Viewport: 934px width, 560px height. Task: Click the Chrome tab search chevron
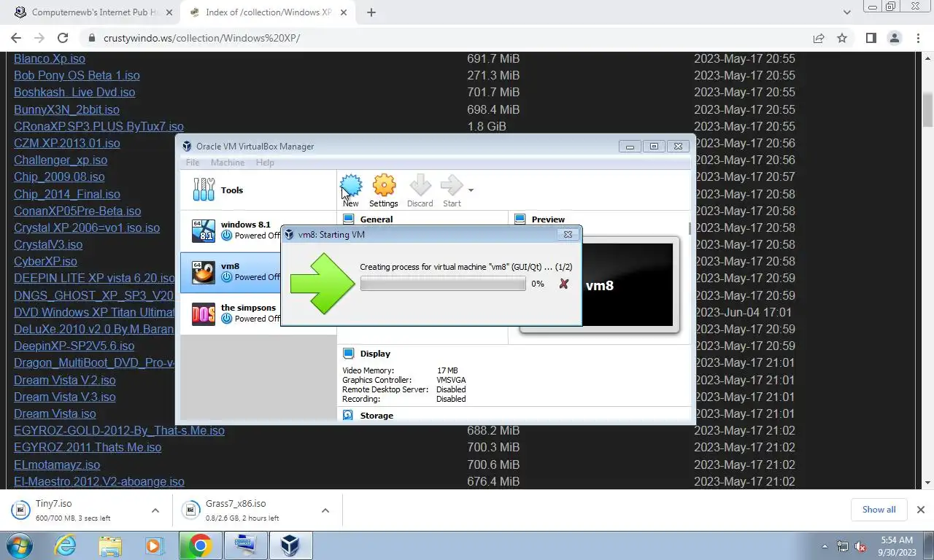847,12
